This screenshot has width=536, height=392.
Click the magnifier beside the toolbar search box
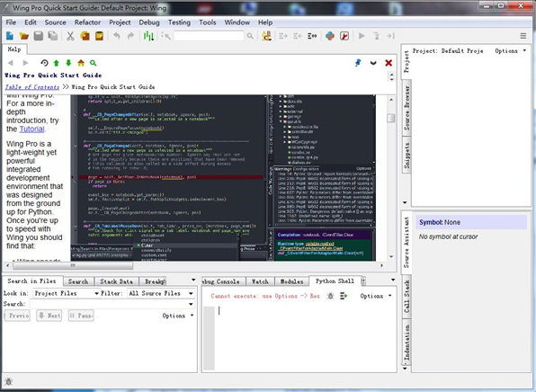(250, 36)
